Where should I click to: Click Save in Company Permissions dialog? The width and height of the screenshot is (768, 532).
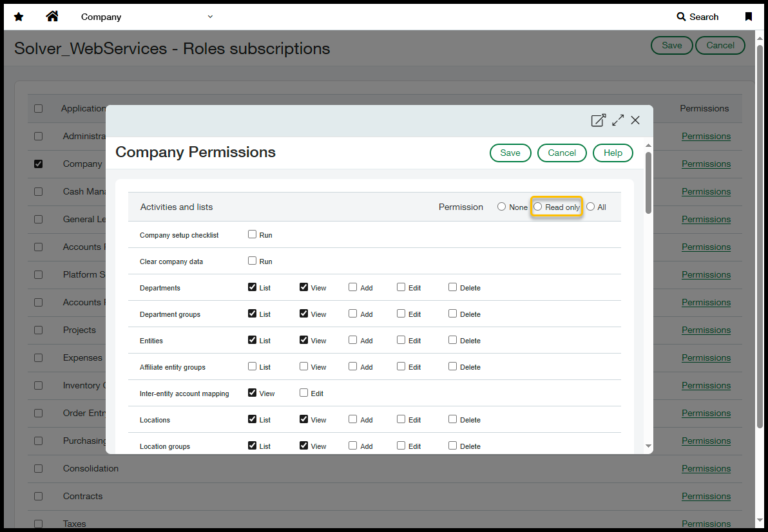pos(510,153)
